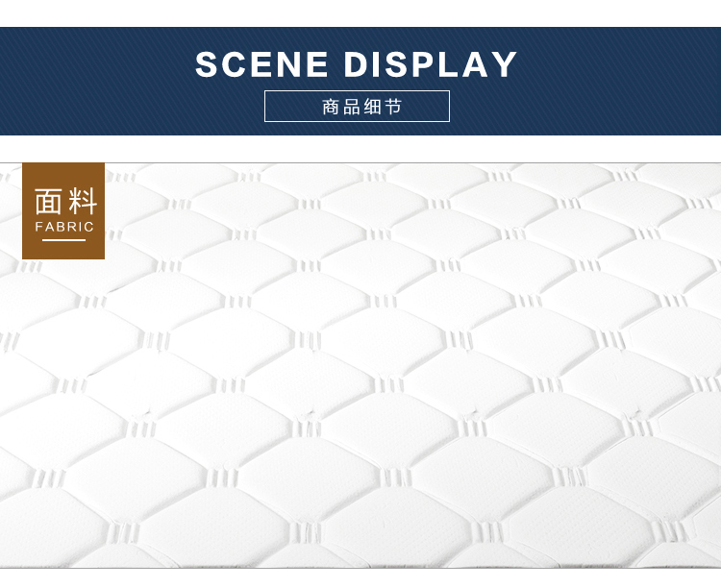
Task: Click the letter A in FABRIC
Action: pos(49,227)
